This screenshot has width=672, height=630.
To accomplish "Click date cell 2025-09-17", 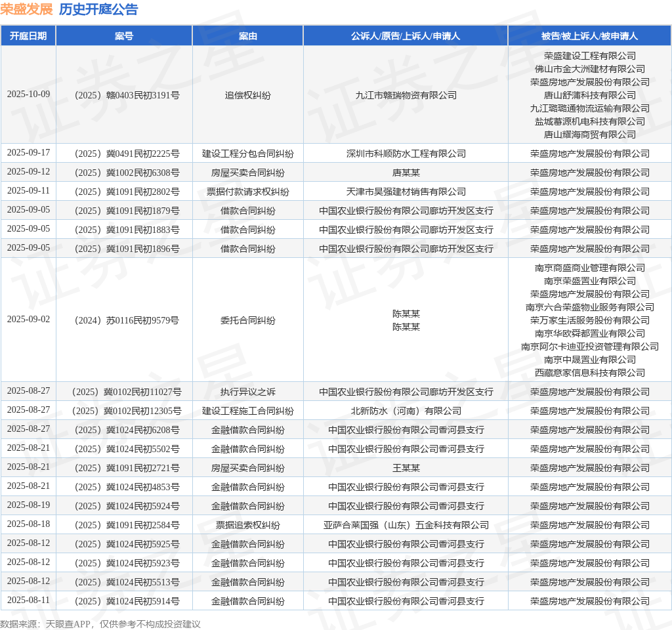I will coord(28,152).
